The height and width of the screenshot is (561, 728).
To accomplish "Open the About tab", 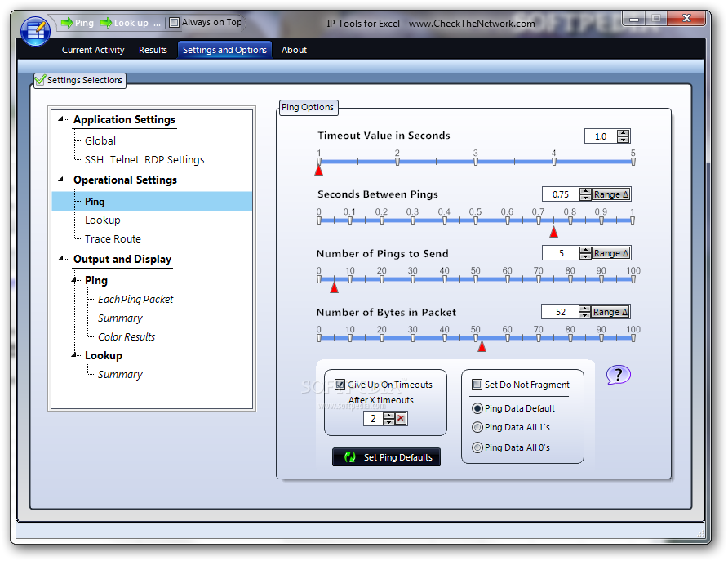I will click(294, 50).
